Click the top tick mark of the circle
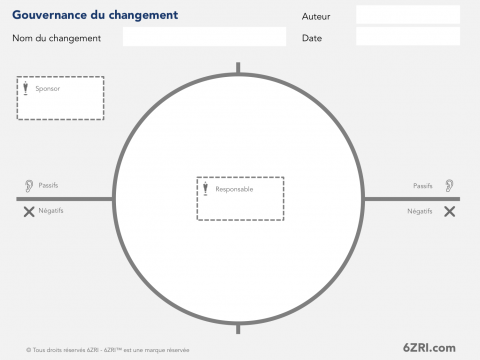The width and height of the screenshot is (480, 360). [x=238, y=68]
